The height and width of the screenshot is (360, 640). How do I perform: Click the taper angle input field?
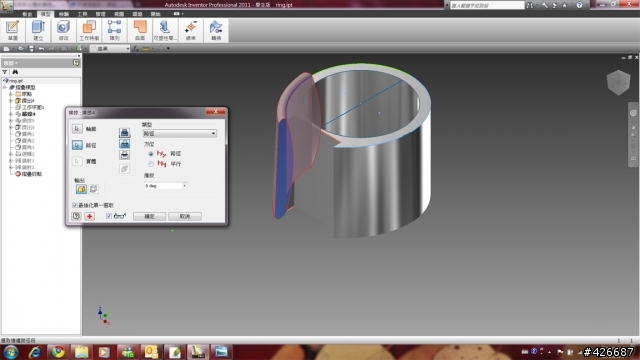[163, 186]
